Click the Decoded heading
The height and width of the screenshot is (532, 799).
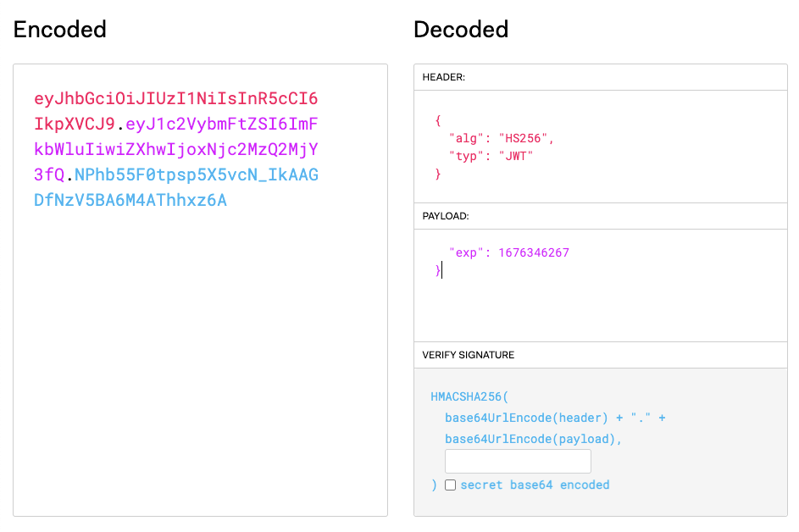(460, 30)
